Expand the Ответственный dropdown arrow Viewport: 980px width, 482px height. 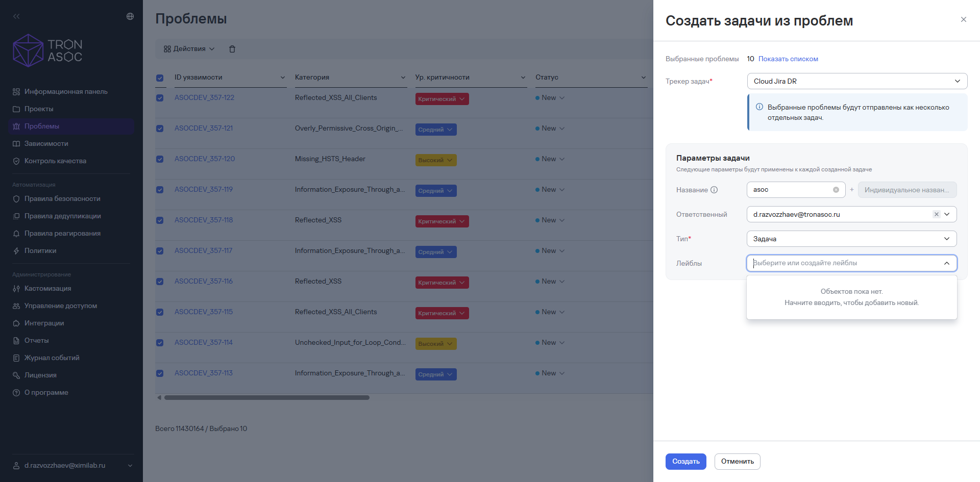[947, 214]
